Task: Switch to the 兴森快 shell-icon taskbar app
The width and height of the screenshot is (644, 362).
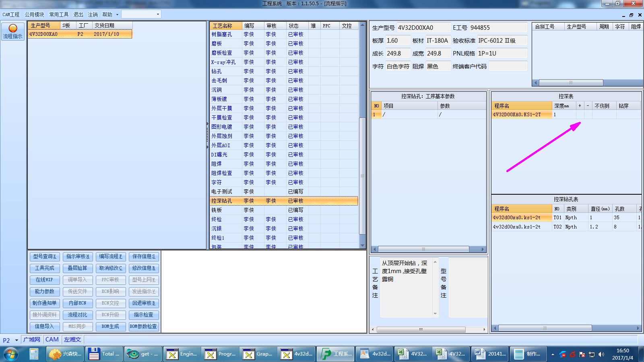Action: point(64,354)
